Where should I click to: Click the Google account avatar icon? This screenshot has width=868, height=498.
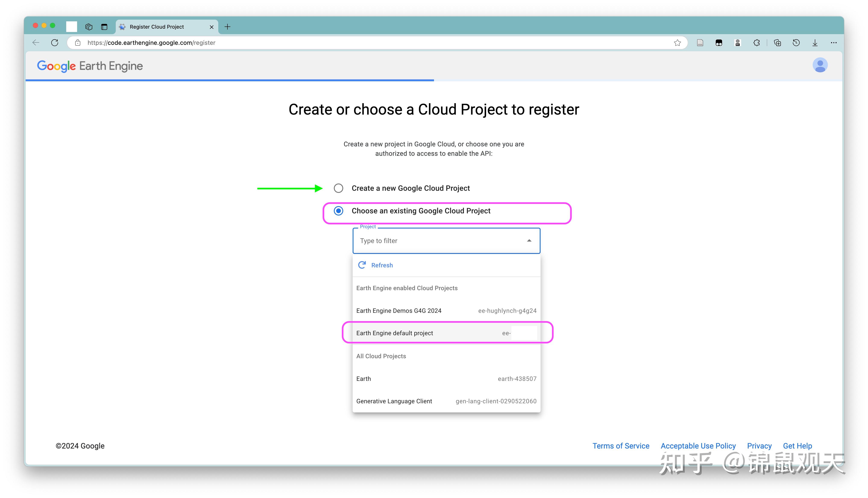[820, 65]
